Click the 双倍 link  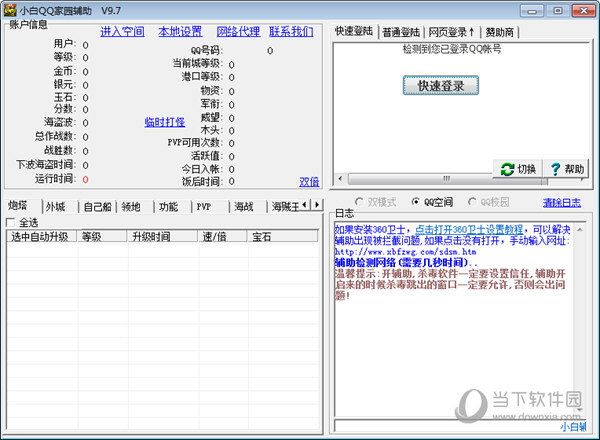(x=309, y=181)
